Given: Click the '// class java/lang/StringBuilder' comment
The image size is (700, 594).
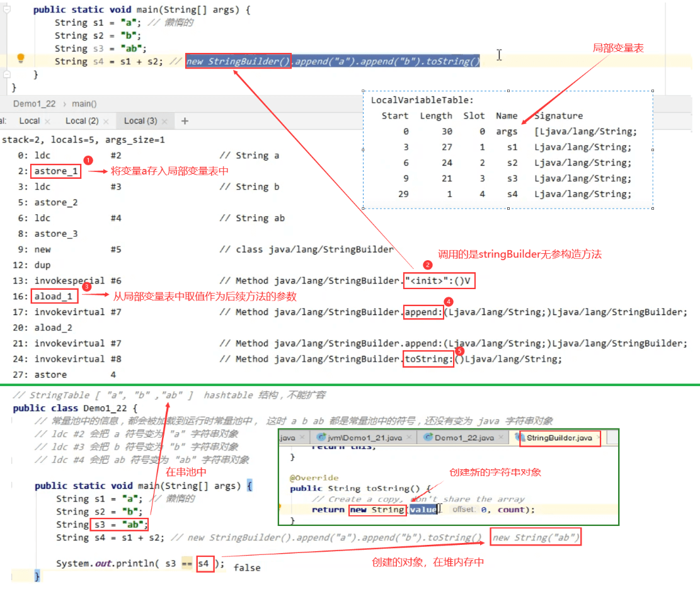Looking at the screenshot, I should click(x=306, y=249).
